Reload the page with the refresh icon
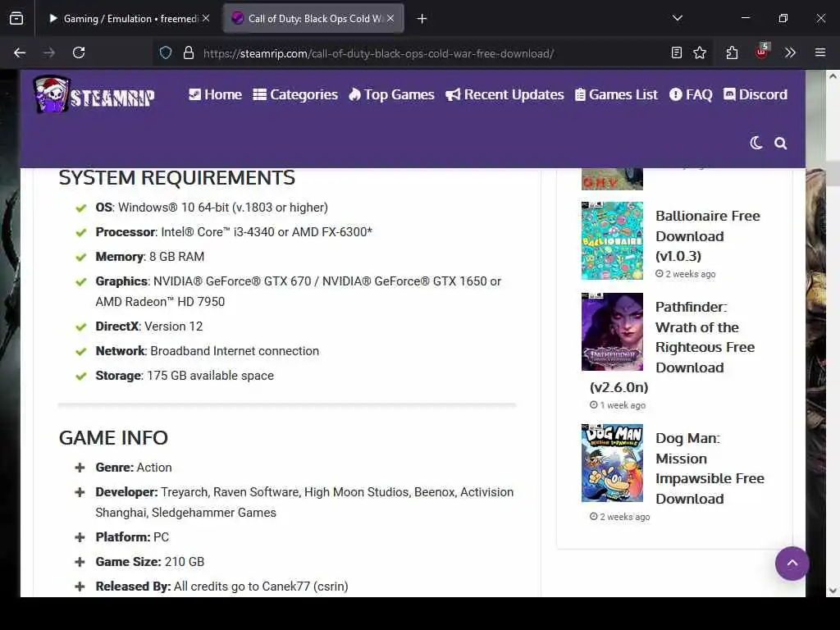The height and width of the screenshot is (630, 840). pyautogui.click(x=79, y=52)
